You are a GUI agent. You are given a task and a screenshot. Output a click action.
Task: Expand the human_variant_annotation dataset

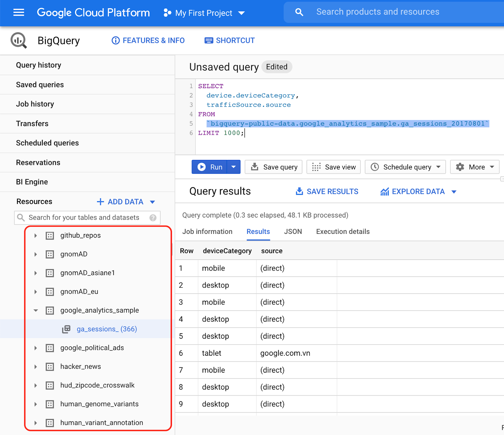(x=36, y=423)
